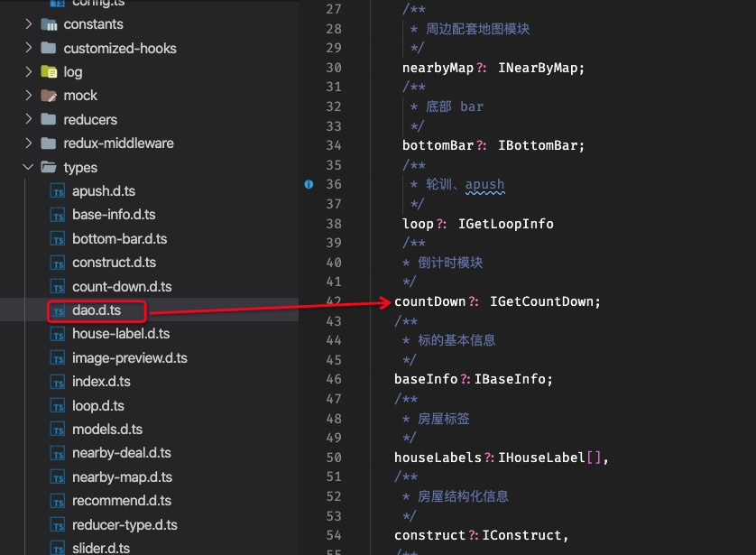Click houseLabels property name
Image resolution: width=756 pixels, height=555 pixels.
(x=438, y=458)
